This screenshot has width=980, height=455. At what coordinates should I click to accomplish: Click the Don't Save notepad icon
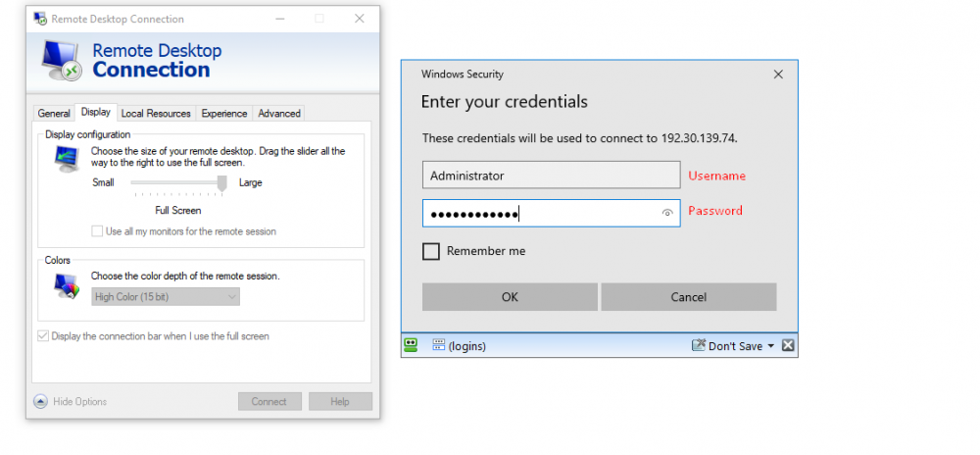pos(698,345)
